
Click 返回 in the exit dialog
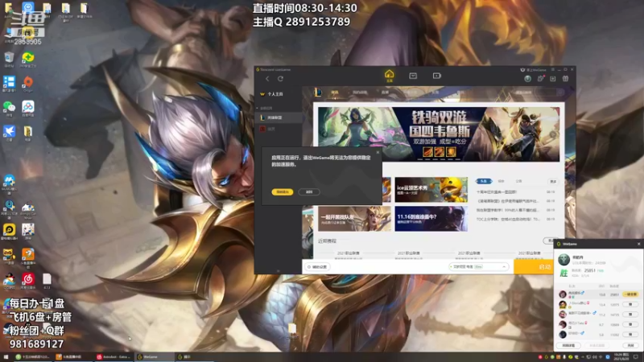[309, 191]
